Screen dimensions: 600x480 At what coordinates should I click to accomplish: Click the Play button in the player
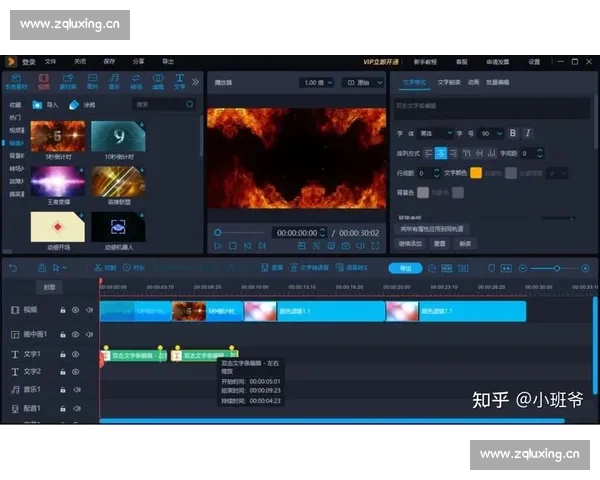tap(218, 246)
